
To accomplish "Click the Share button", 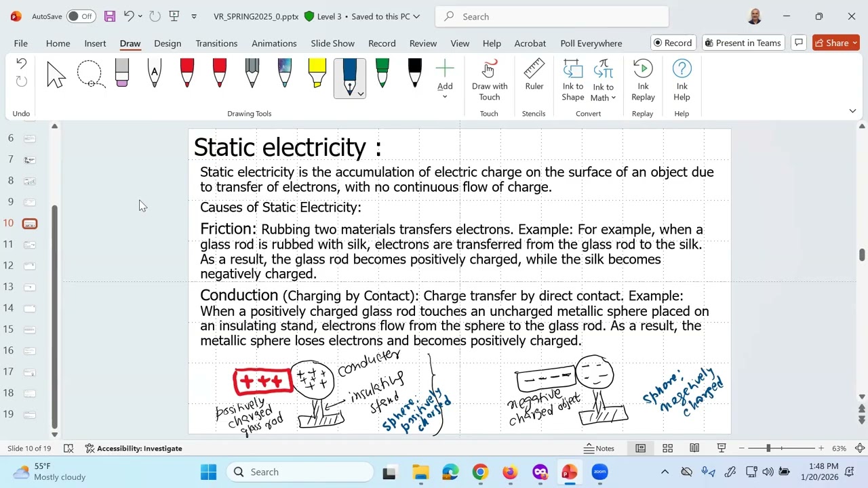I will click(836, 43).
